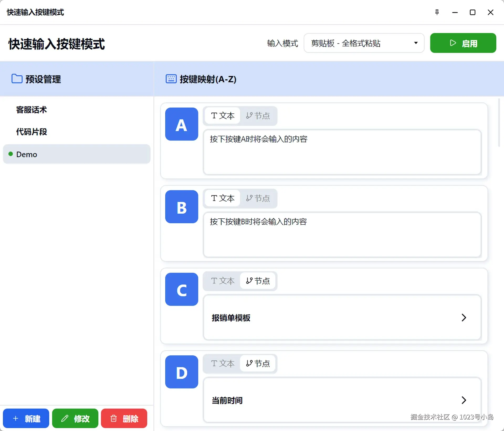Click the blue D key badge
Image resolution: width=504 pixels, height=431 pixels.
click(x=181, y=372)
